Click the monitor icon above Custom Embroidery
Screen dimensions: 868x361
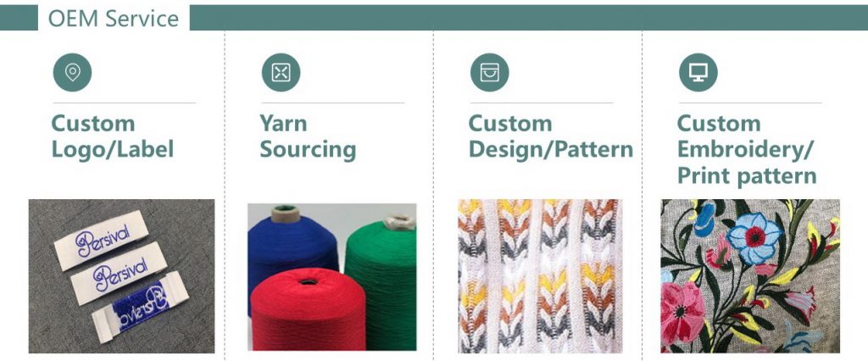click(698, 73)
